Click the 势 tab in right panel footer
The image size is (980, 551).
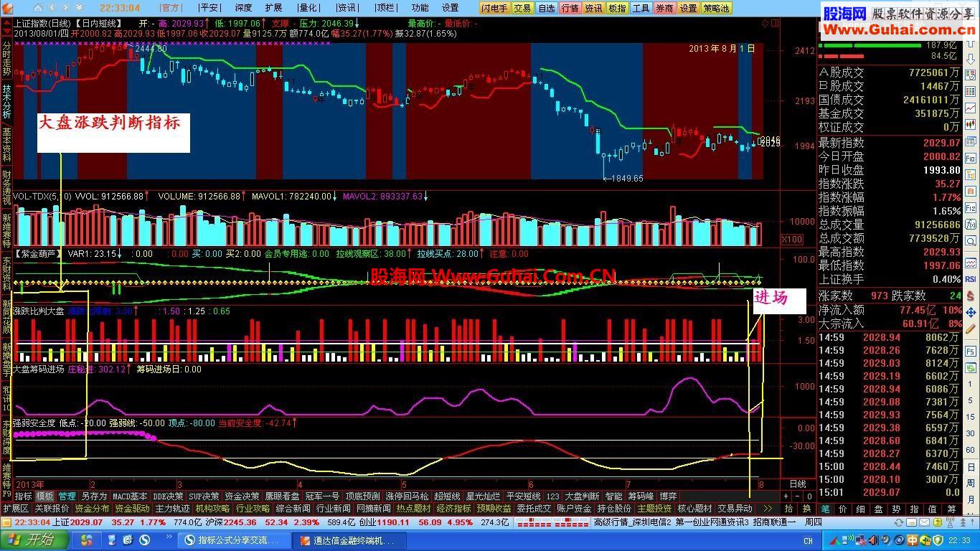pyautogui.click(x=896, y=508)
